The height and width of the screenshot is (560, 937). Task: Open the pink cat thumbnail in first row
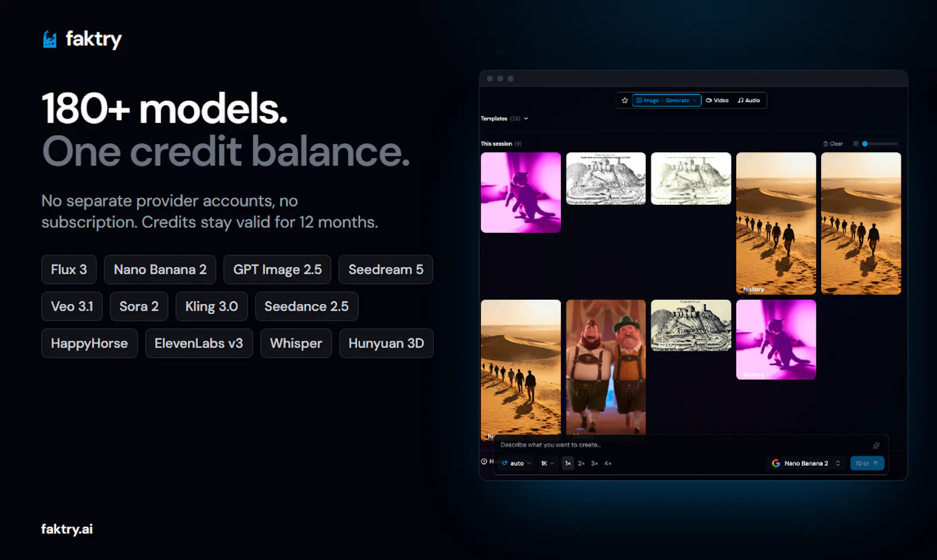[x=521, y=193]
